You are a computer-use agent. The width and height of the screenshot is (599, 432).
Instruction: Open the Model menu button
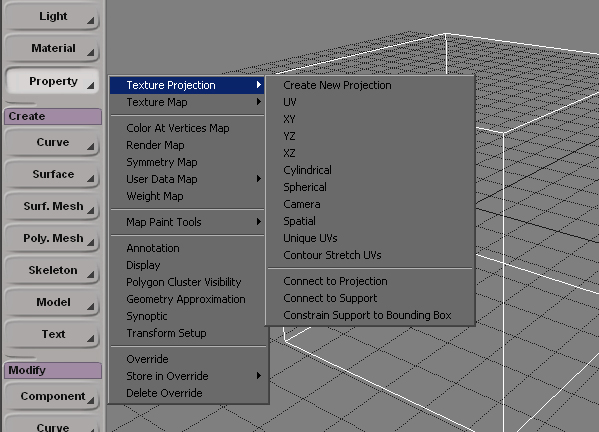click(52, 303)
